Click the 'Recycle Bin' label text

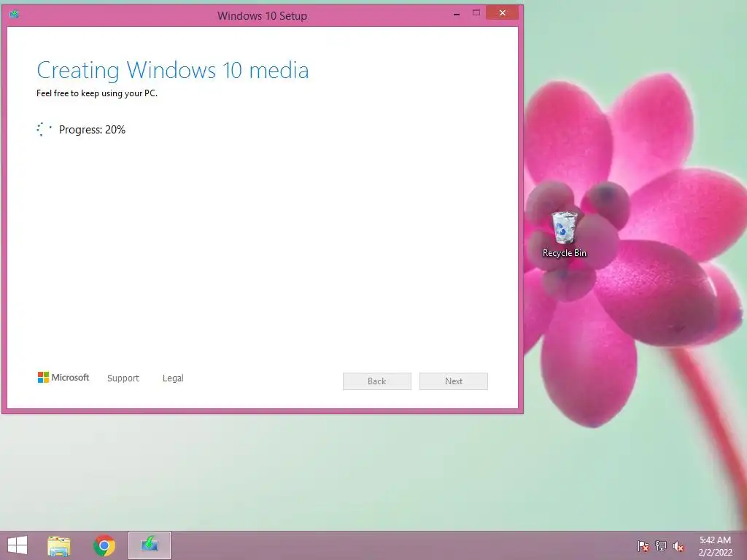pos(565,253)
